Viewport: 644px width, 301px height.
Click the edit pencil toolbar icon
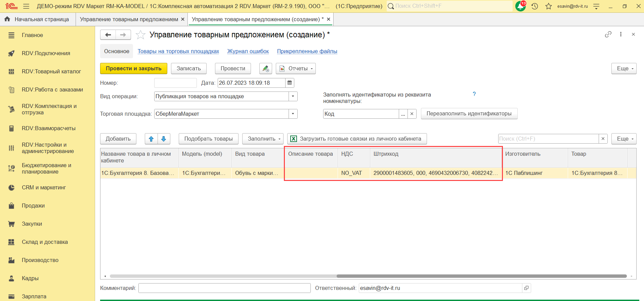tap(266, 68)
